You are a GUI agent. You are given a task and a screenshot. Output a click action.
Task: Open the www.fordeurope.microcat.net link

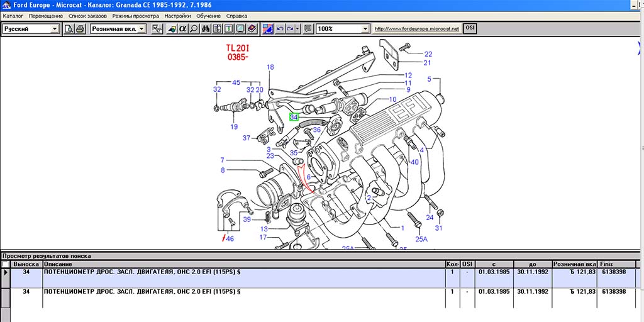pos(417,29)
